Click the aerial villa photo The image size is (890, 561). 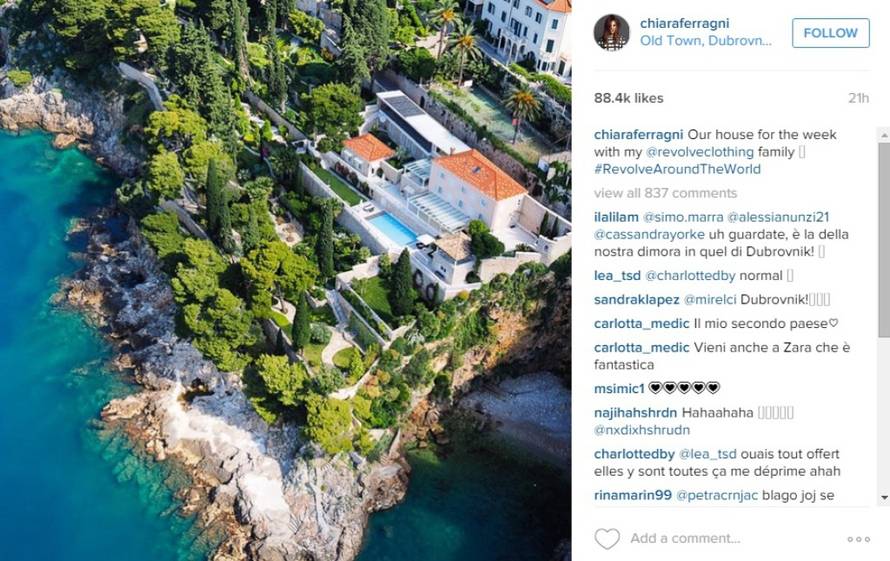286,280
